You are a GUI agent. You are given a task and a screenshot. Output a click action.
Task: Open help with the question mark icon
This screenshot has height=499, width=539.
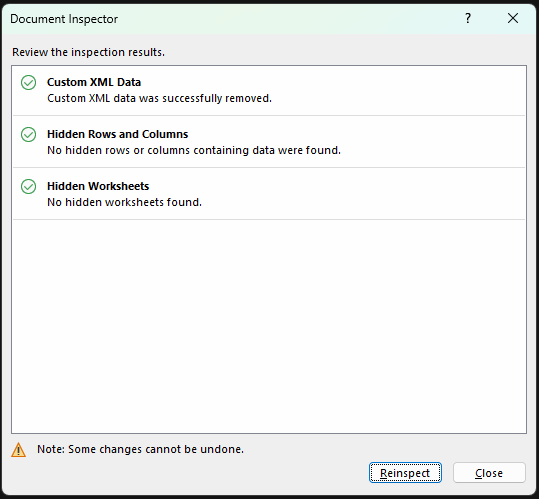[468, 18]
